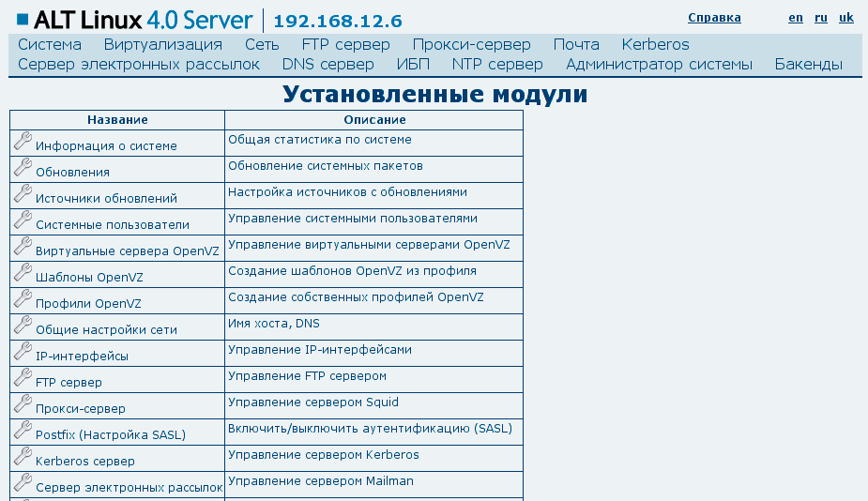868x501 pixels.
Task: Open the FTP сервер module in the table
Action: (69, 383)
